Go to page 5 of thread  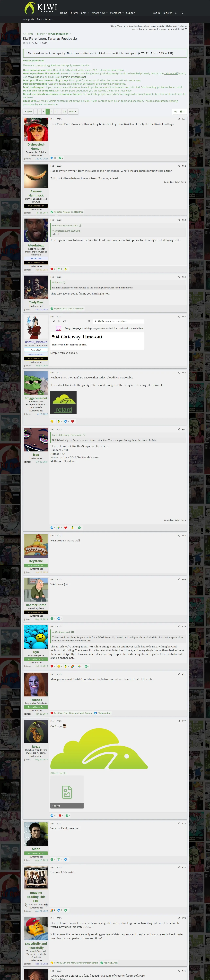point(52,111)
